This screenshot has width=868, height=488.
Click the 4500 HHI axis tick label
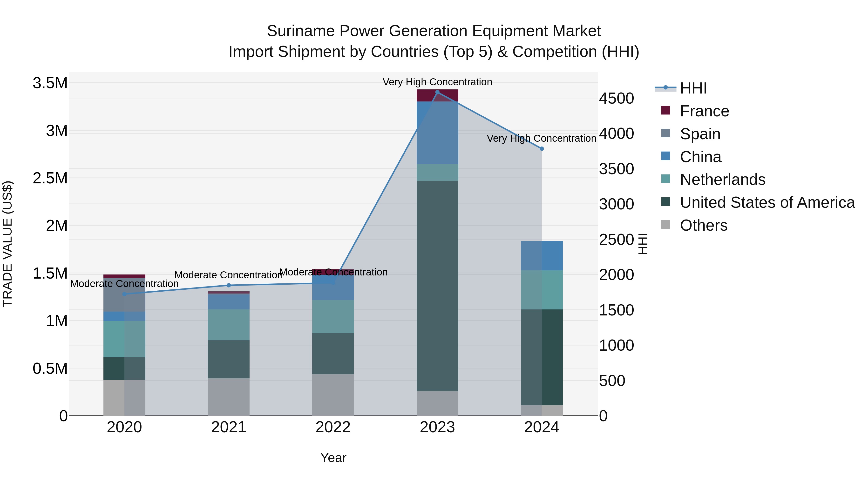pyautogui.click(x=617, y=99)
